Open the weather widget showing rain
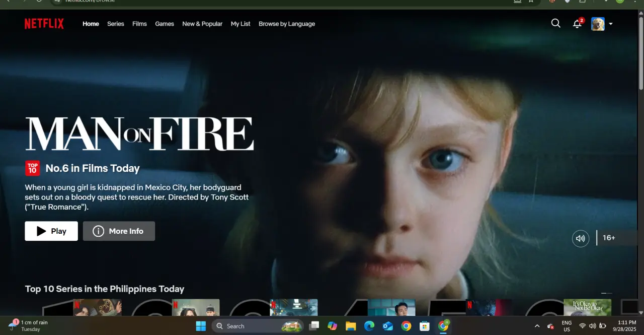The height and width of the screenshot is (335, 644). point(29,325)
